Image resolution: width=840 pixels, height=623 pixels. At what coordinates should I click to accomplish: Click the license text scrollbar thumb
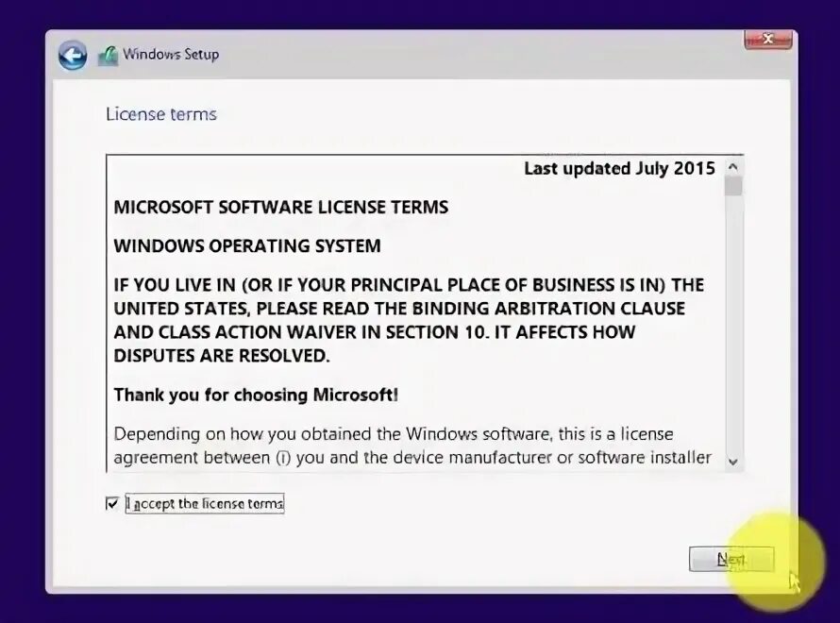(733, 186)
